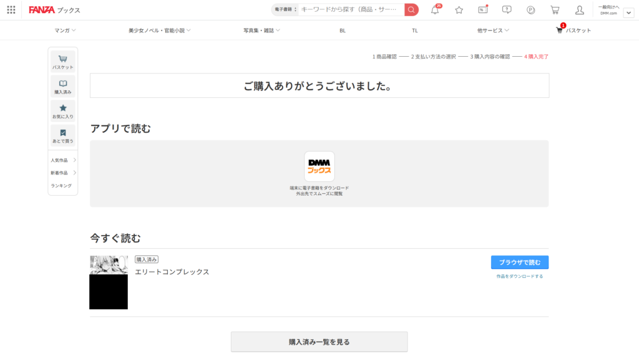Click 端末に電子書籍をダウンロード caption
The width and height of the screenshot is (639, 364).
click(x=319, y=188)
